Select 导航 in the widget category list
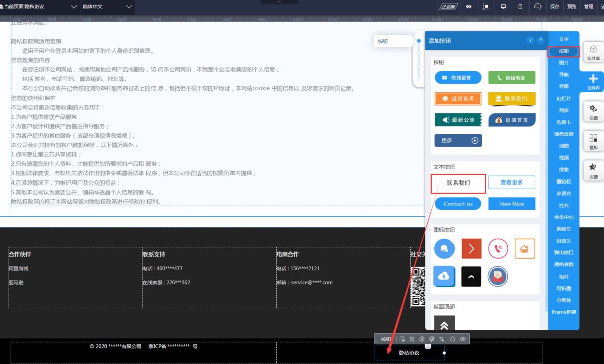 [564, 75]
